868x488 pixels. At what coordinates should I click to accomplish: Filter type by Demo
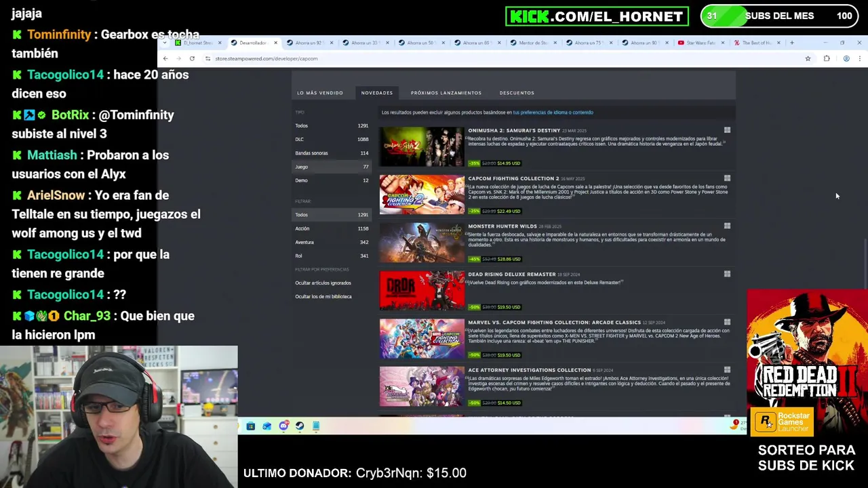(332, 180)
